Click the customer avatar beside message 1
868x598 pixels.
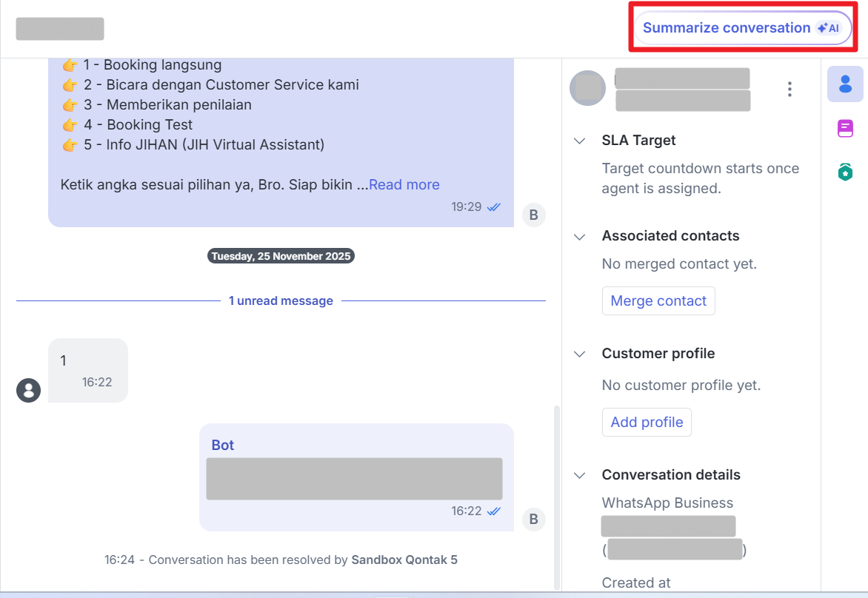(28, 390)
